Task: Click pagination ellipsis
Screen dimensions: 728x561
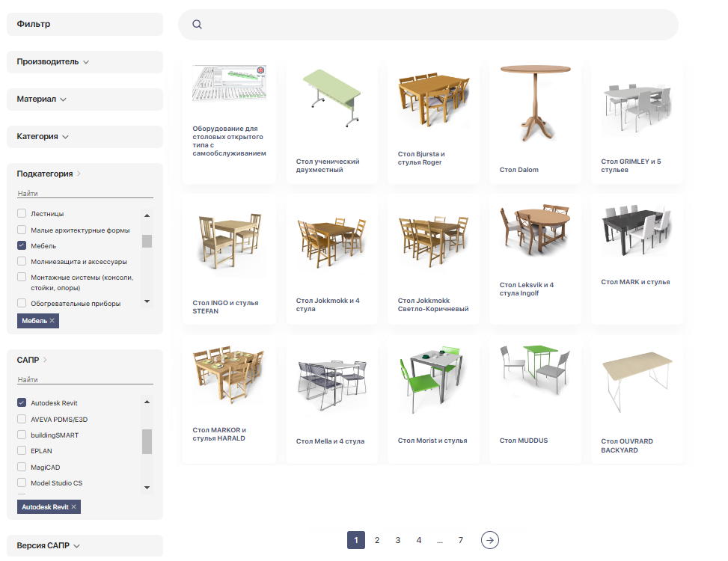Action: 440,541
